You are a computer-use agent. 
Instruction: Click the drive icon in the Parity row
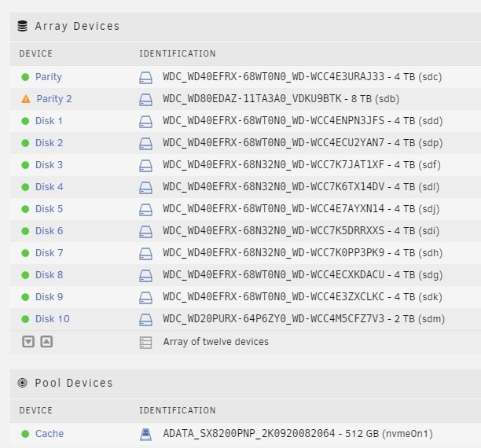[x=145, y=78]
